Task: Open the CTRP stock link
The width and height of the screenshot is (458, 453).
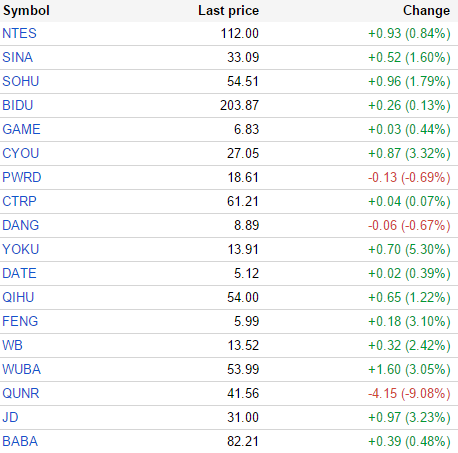Action: pyautogui.click(x=19, y=201)
